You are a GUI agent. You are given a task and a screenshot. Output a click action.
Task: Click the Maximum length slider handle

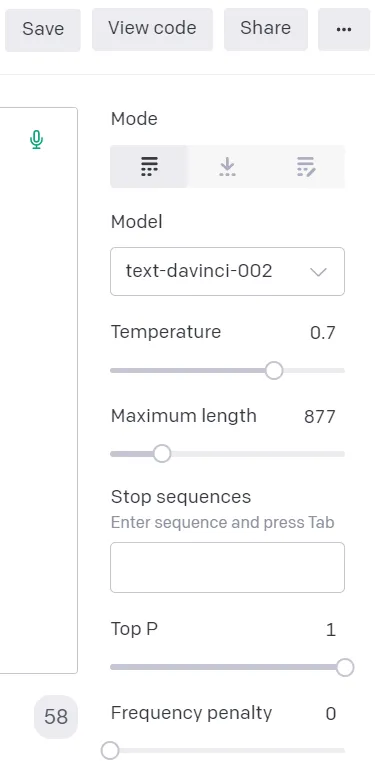tap(162, 454)
